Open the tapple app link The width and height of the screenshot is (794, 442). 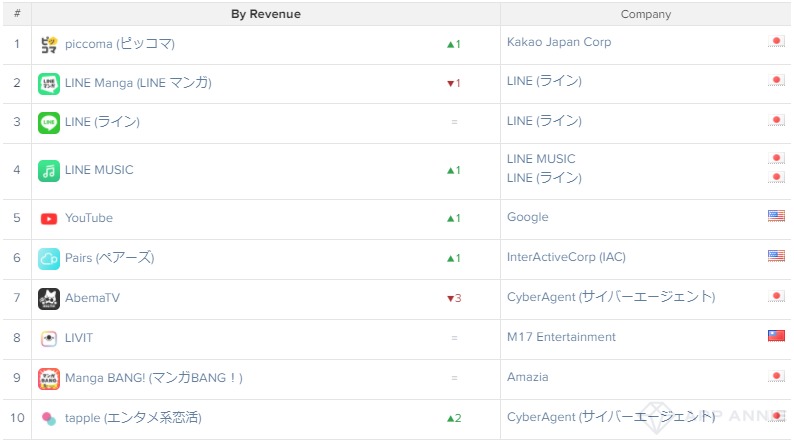(x=133, y=418)
